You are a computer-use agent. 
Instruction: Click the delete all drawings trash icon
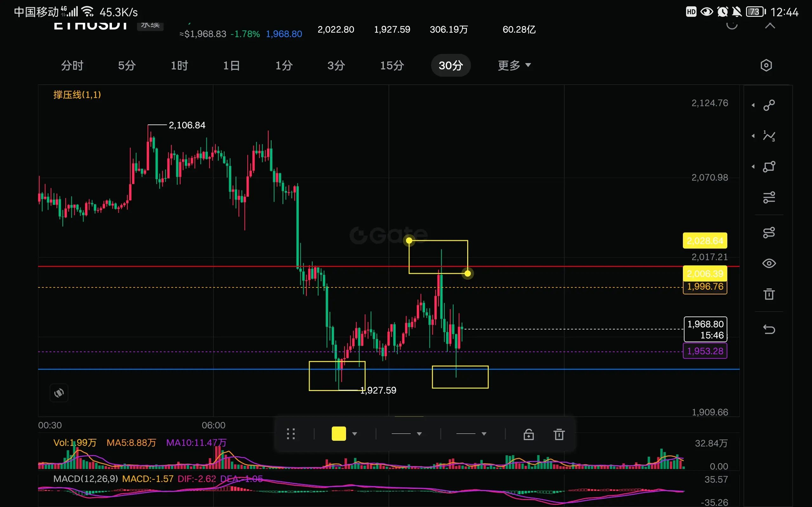769,294
